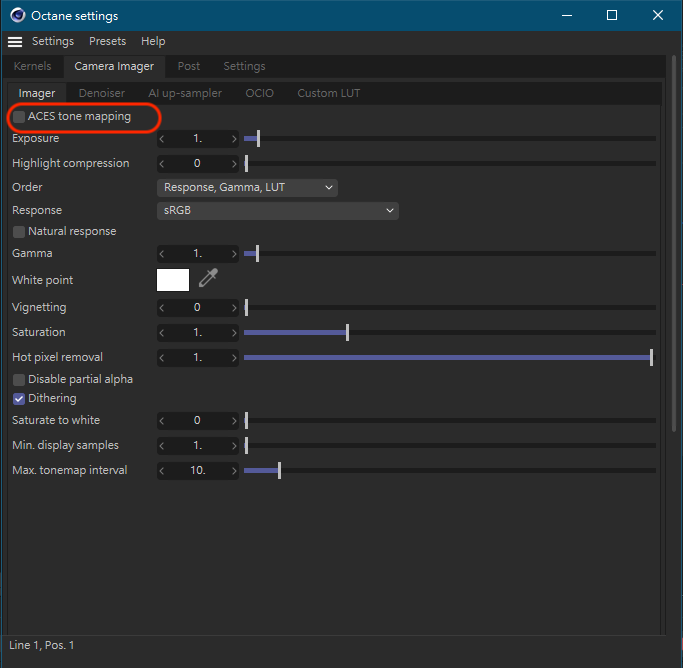Viewport: 683px width, 668px height.
Task: Open the Order dropdown
Action: pos(247,187)
